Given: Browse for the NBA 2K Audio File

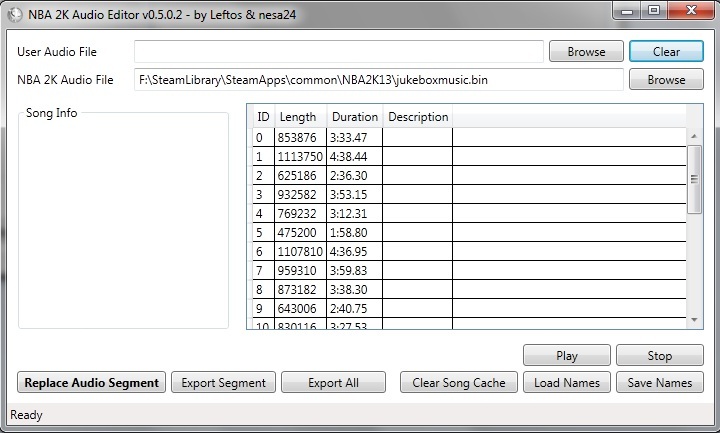Looking at the screenshot, I should pyautogui.click(x=666, y=79).
